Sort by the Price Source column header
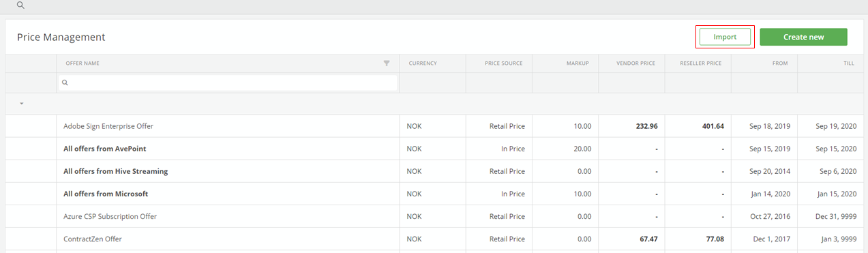 503,63
